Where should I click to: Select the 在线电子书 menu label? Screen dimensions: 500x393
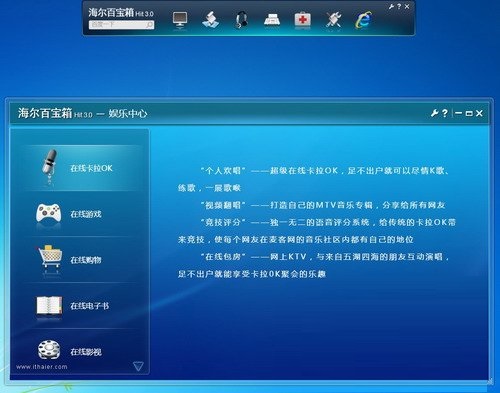[89, 306]
